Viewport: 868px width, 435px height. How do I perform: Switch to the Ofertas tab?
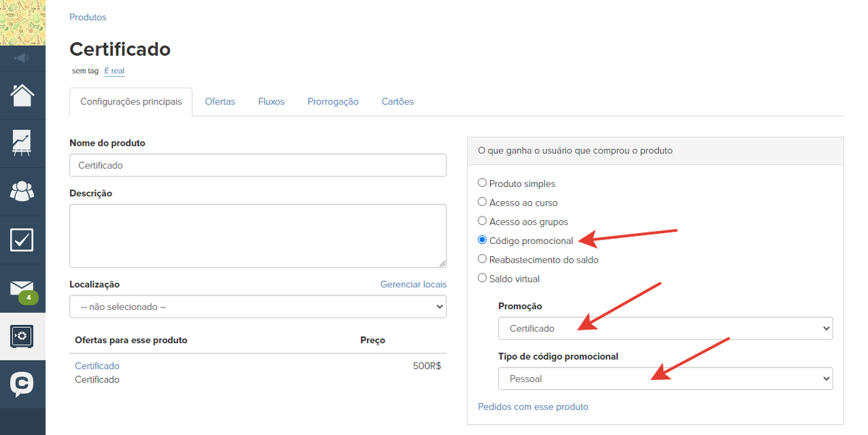coord(219,102)
